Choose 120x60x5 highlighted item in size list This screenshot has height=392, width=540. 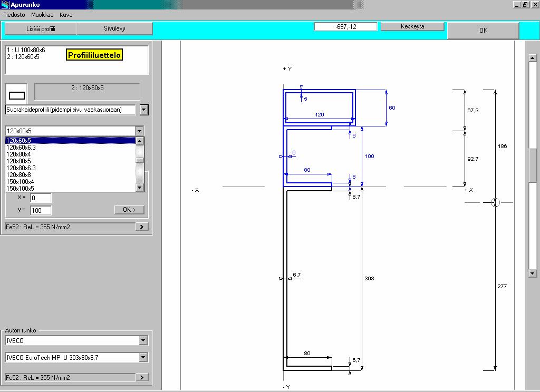pyautogui.click(x=70, y=141)
